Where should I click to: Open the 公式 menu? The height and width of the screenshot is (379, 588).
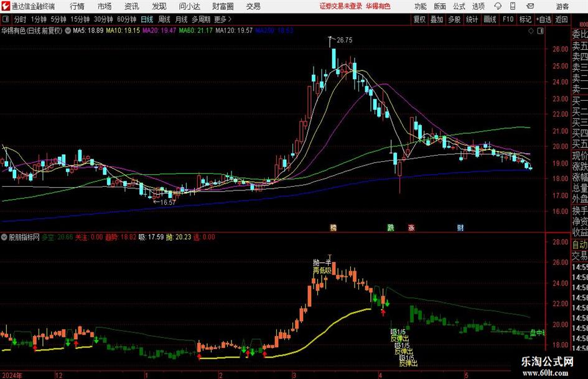coord(459,6)
